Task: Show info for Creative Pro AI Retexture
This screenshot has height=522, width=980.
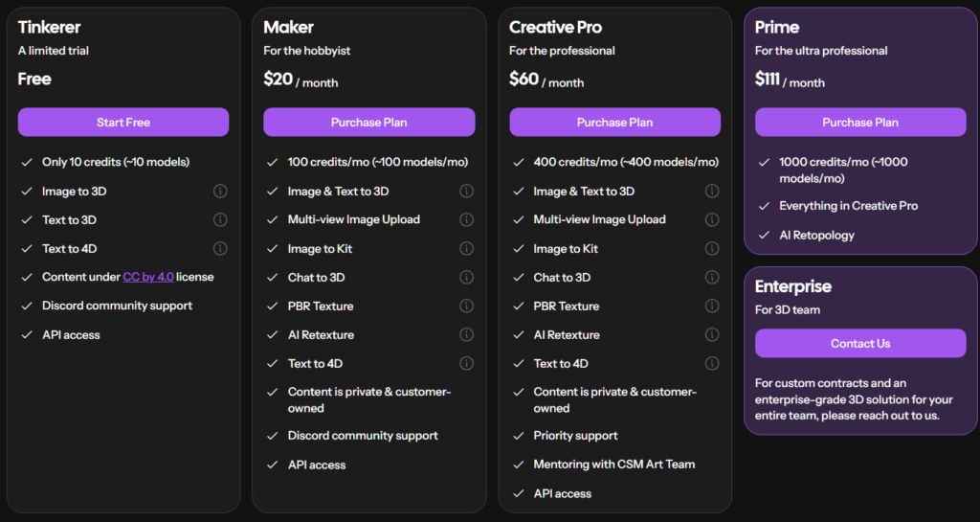Action: [712, 335]
